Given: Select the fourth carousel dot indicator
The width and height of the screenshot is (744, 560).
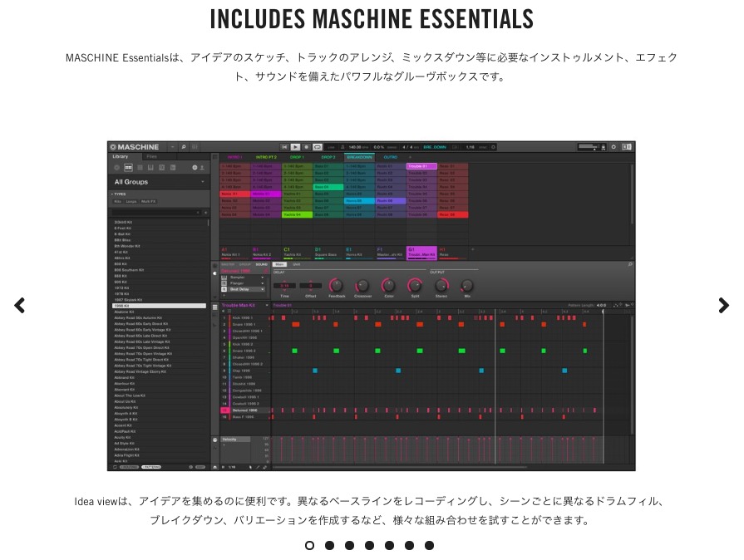Looking at the screenshot, I should (x=369, y=545).
